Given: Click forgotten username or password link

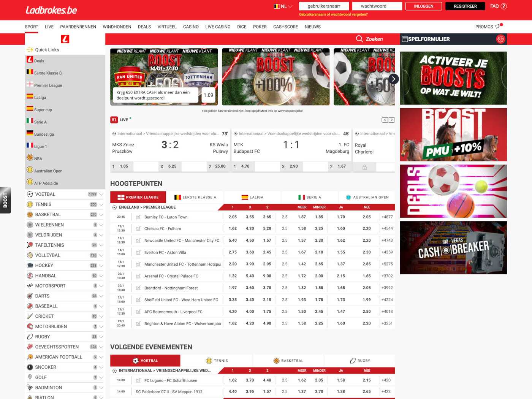Looking at the screenshot, I should (333, 14).
